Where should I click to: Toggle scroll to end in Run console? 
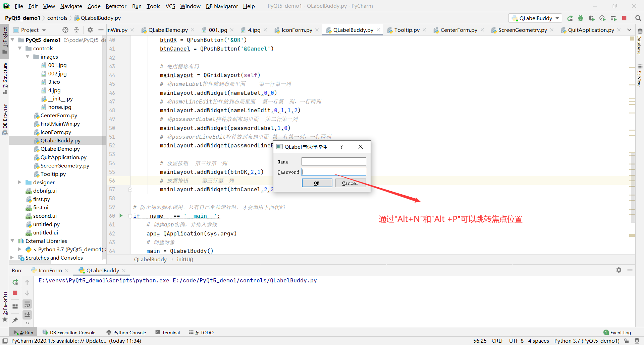pyautogui.click(x=27, y=315)
